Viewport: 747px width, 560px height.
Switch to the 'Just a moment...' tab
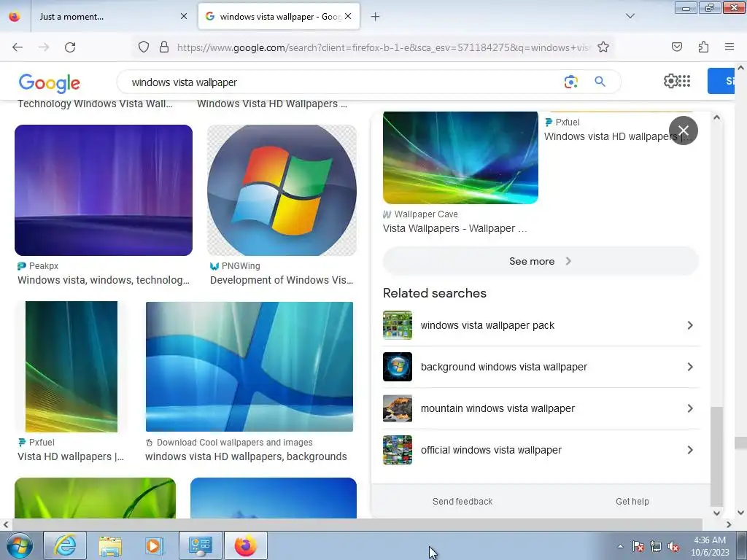tap(106, 16)
